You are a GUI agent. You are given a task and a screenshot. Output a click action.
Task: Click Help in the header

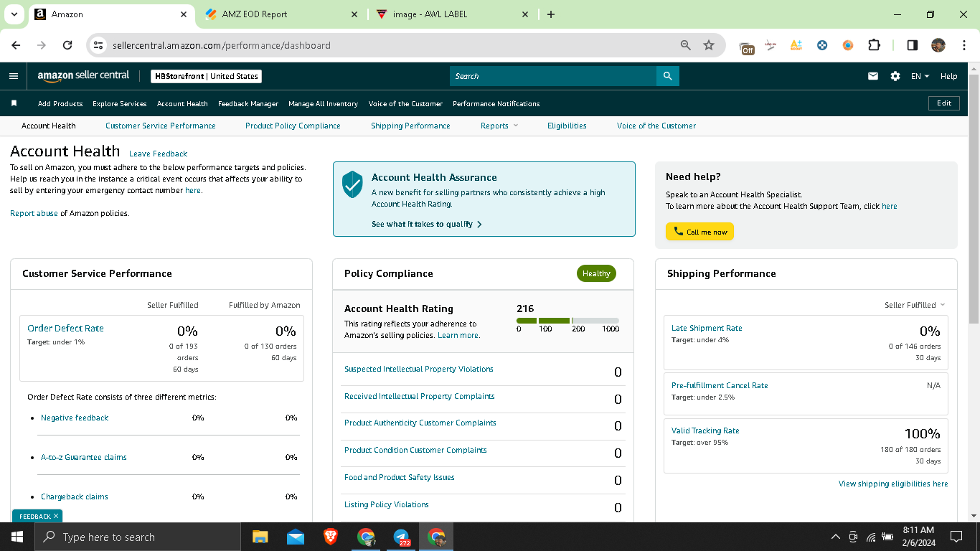pyautogui.click(x=949, y=76)
